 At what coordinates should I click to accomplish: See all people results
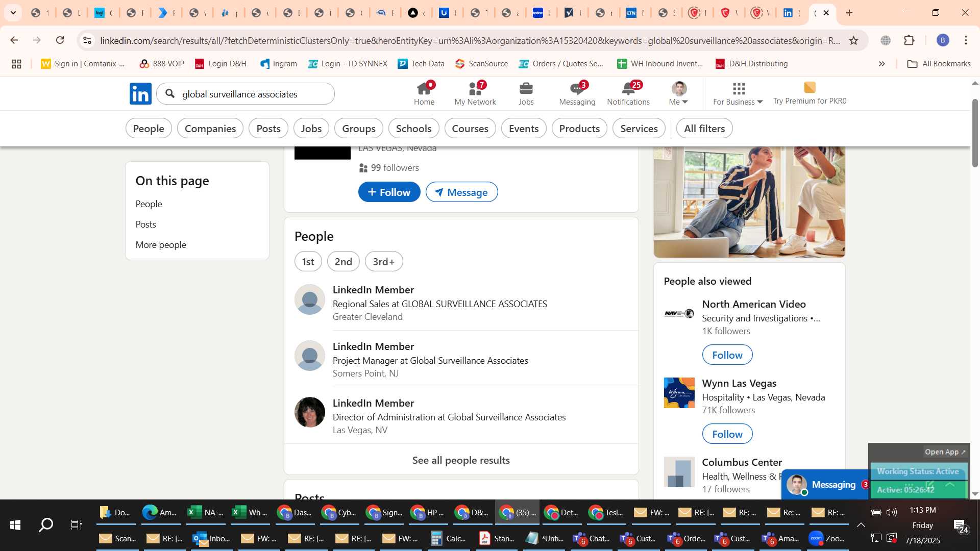(461, 460)
